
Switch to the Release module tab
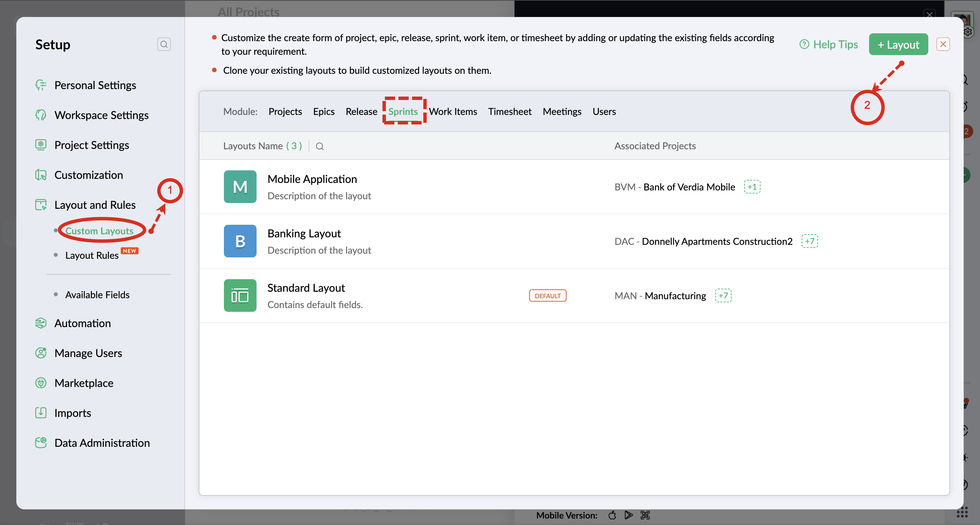(x=361, y=112)
